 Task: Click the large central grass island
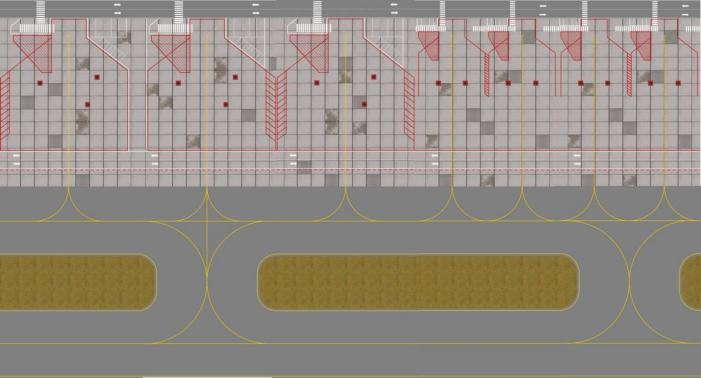coord(418,282)
